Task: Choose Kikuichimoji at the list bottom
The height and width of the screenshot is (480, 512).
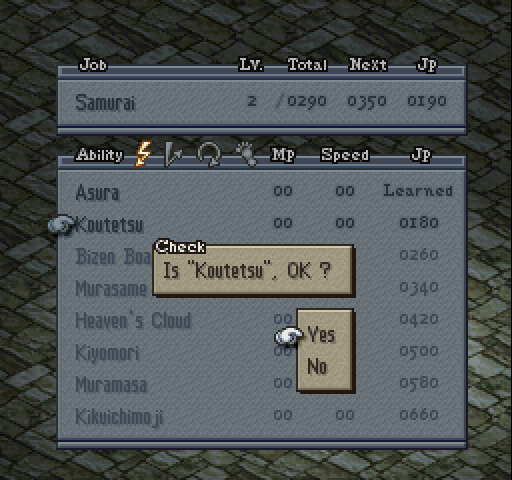Action: [262, 416]
